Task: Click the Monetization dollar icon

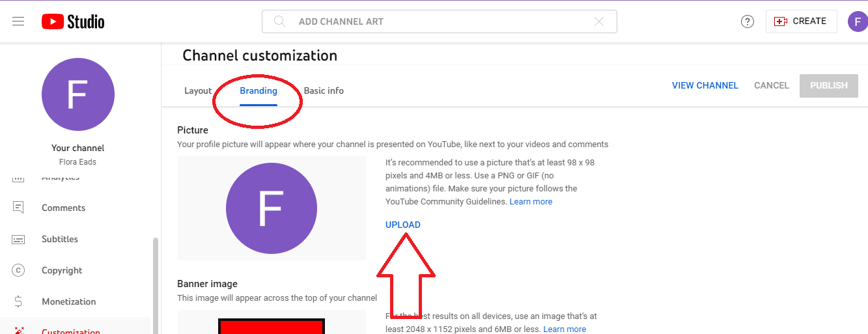Action: tap(18, 301)
